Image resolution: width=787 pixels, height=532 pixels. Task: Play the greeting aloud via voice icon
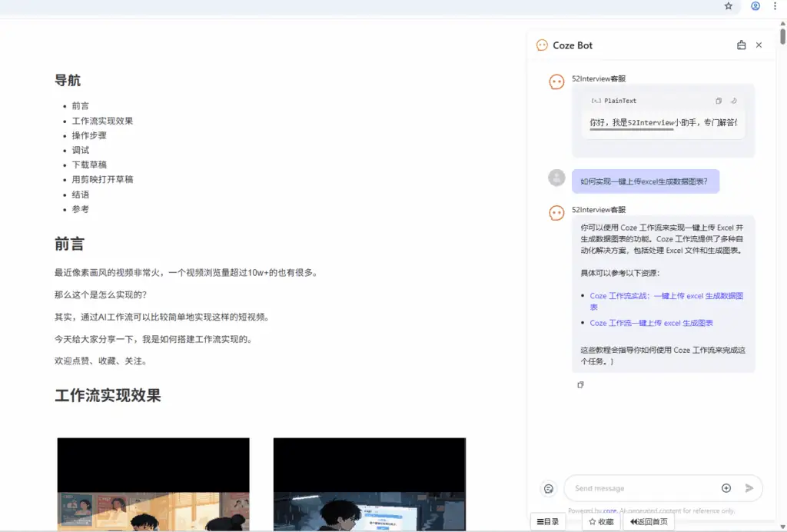pos(732,101)
